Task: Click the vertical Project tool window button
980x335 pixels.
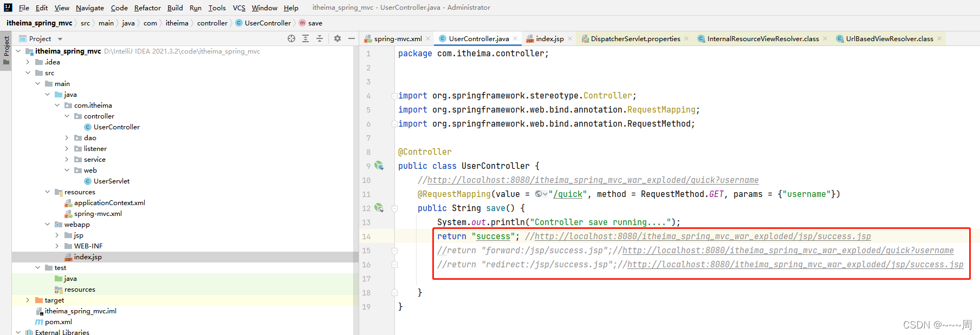Action: [x=6, y=50]
